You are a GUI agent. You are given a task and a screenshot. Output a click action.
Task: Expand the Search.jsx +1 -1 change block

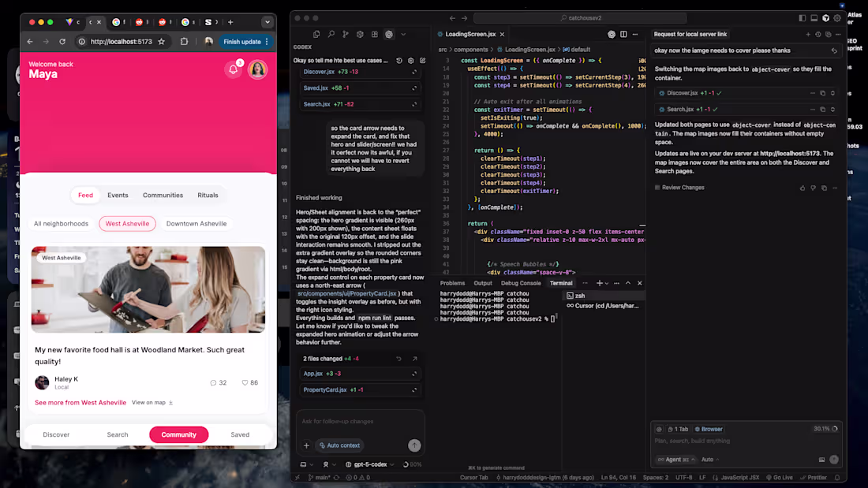(832, 110)
